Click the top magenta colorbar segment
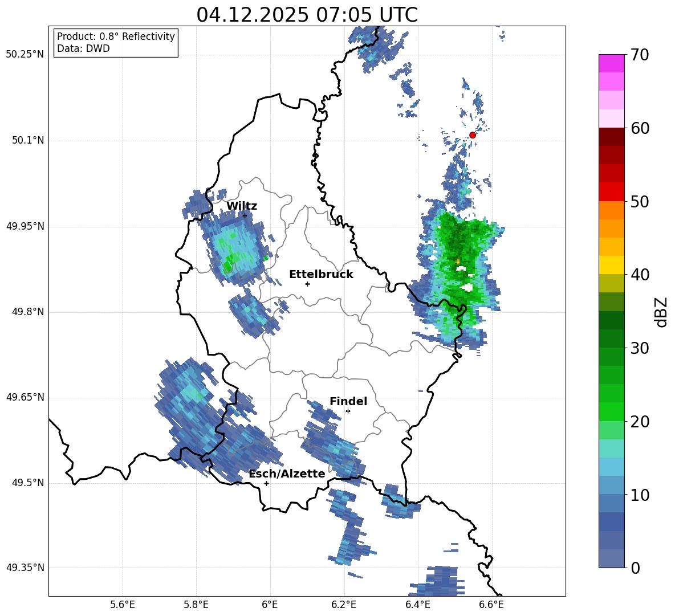 point(611,63)
